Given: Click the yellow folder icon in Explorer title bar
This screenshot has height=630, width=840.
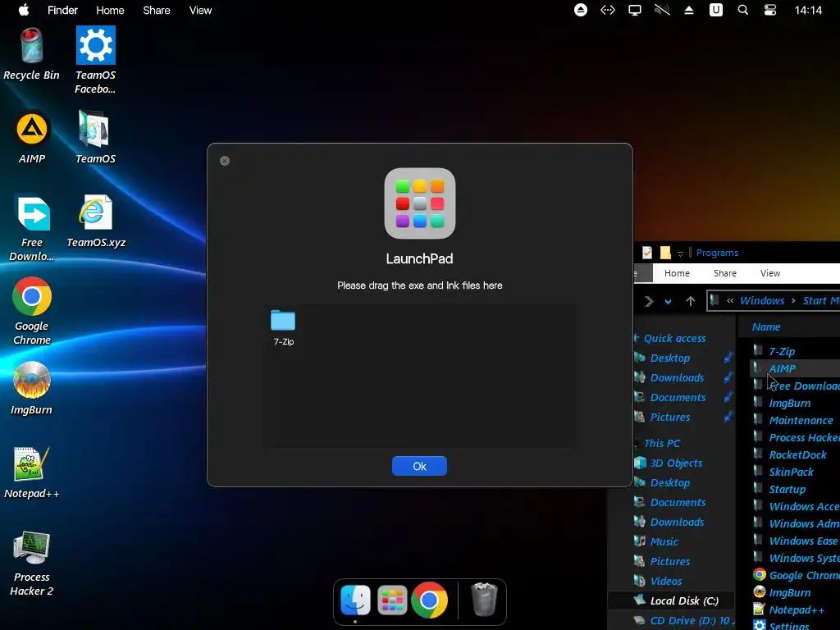Looking at the screenshot, I should click(x=665, y=253).
